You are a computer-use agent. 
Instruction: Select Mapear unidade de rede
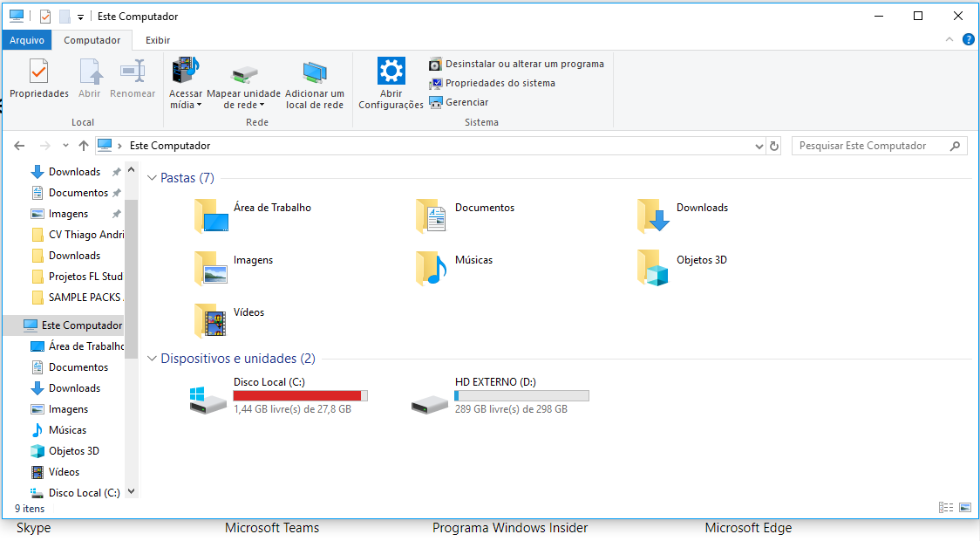coord(244,77)
